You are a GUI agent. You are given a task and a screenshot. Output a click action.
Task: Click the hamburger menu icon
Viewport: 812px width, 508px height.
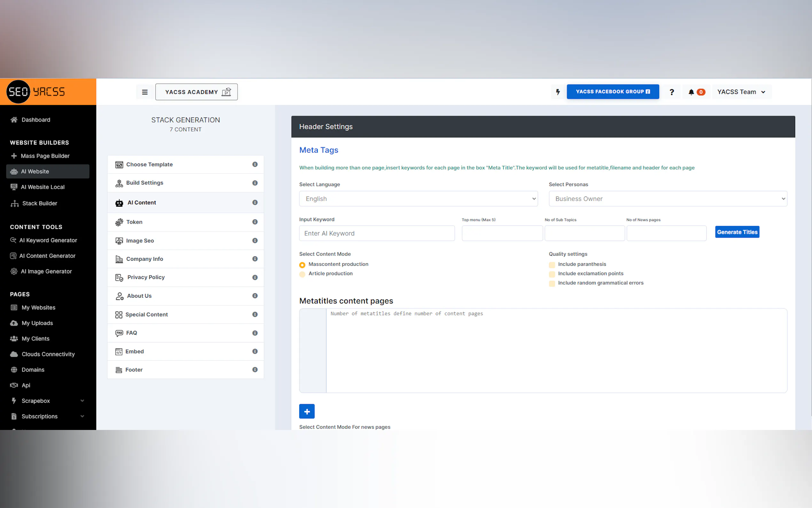145,92
